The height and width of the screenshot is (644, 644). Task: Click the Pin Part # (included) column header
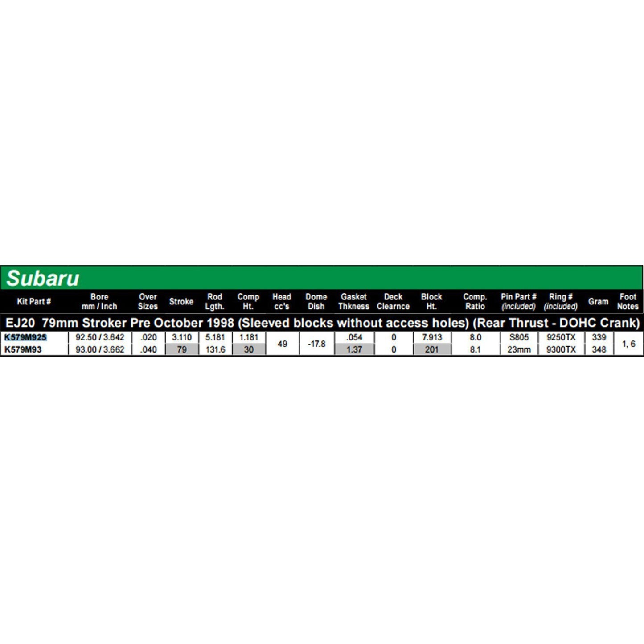[x=519, y=302]
